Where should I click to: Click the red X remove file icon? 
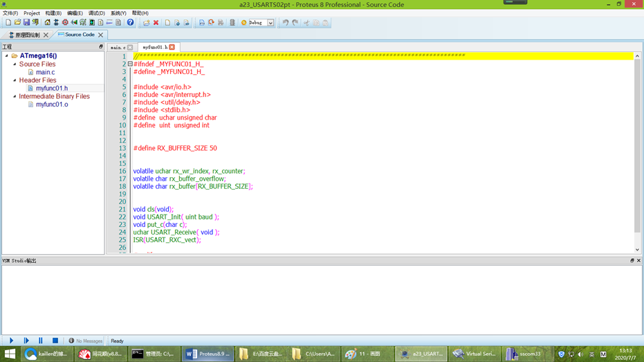(156, 23)
